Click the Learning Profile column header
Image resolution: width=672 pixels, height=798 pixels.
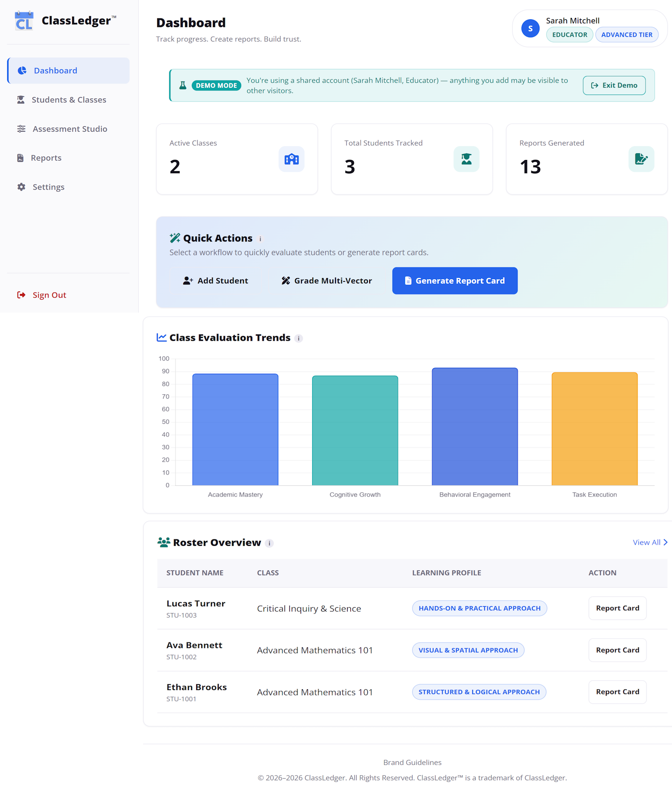coord(447,573)
